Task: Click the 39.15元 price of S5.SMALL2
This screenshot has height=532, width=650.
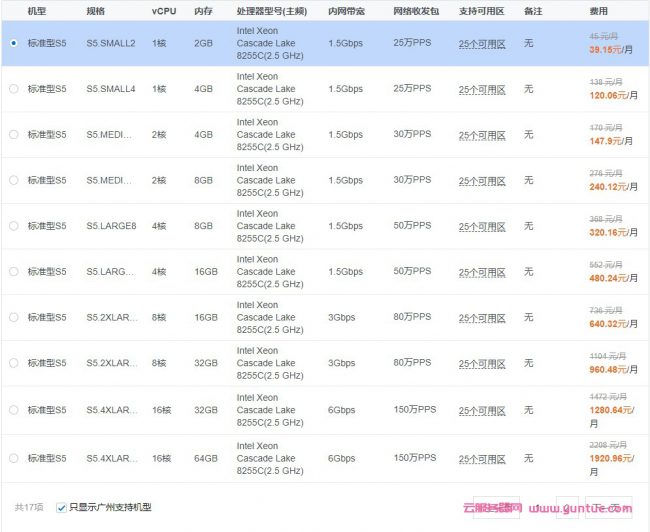Action: [607, 49]
